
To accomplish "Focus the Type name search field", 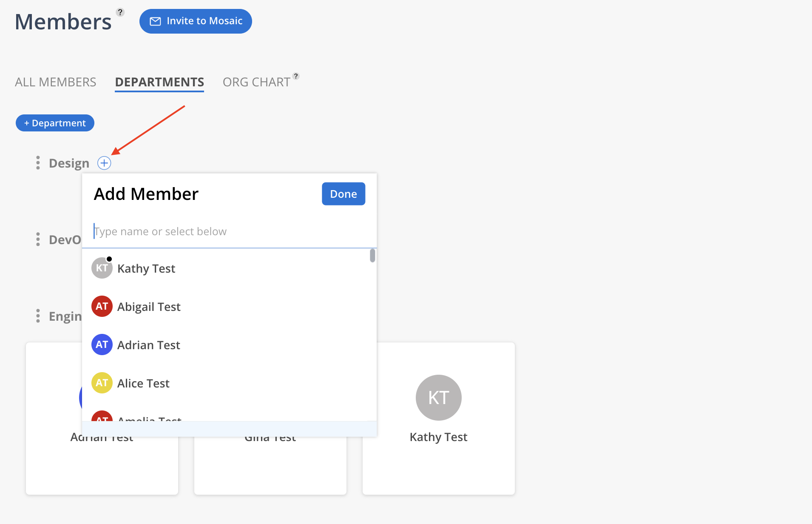I will pyautogui.click(x=230, y=231).
